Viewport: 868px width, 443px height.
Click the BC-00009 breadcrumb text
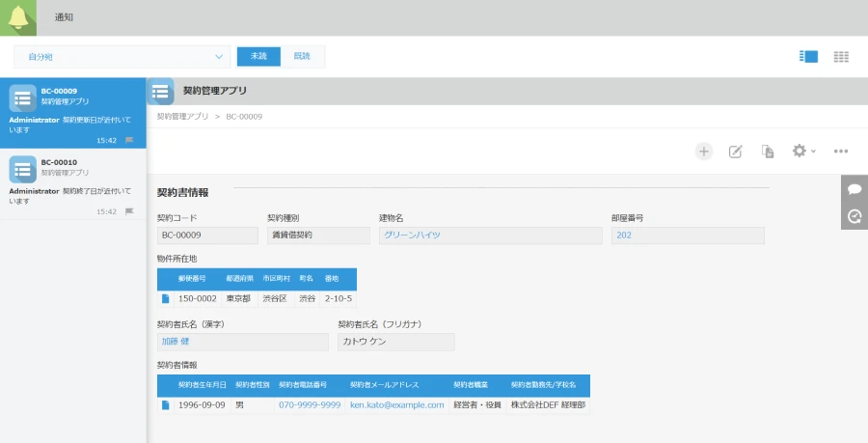pos(244,116)
